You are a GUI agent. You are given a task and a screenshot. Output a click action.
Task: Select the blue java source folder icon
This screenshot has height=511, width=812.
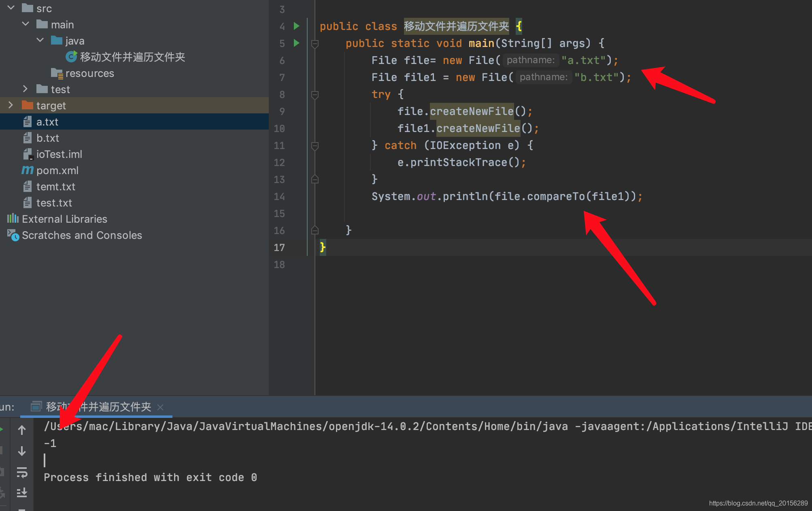56,40
